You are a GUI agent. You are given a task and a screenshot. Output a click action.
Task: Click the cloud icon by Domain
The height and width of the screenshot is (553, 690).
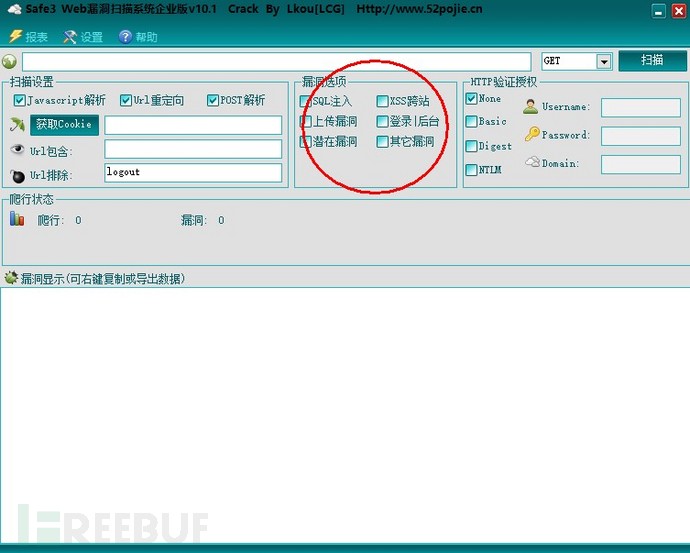532,162
